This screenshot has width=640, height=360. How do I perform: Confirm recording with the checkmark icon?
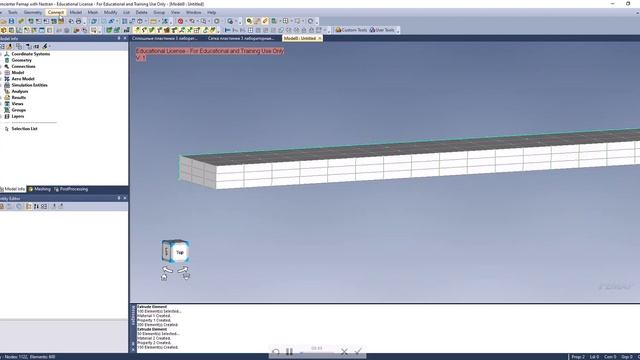[x=358, y=351]
